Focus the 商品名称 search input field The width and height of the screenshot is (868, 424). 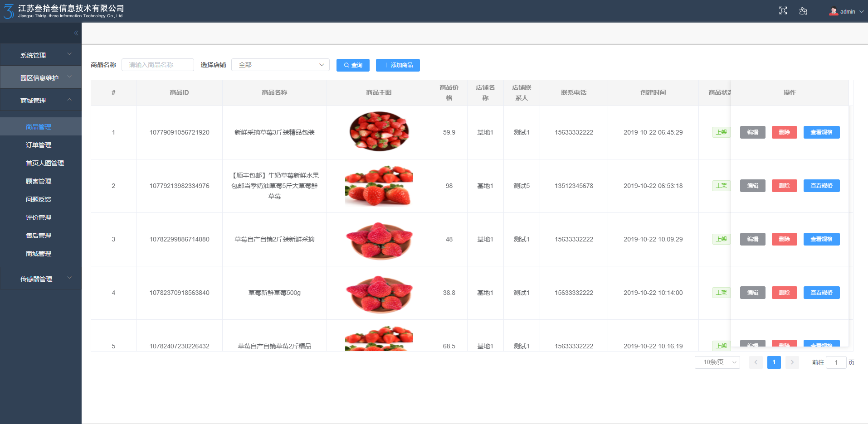click(157, 65)
